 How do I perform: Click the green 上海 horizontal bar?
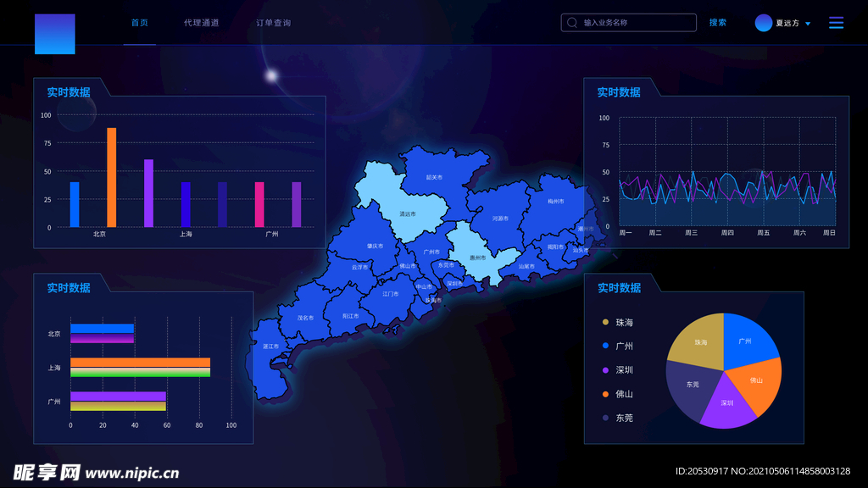point(140,373)
